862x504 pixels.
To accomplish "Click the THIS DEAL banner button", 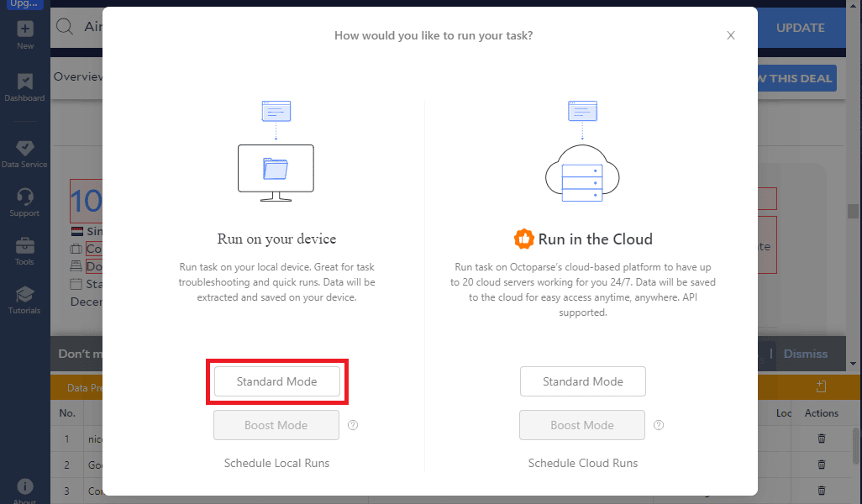I will coord(796,78).
